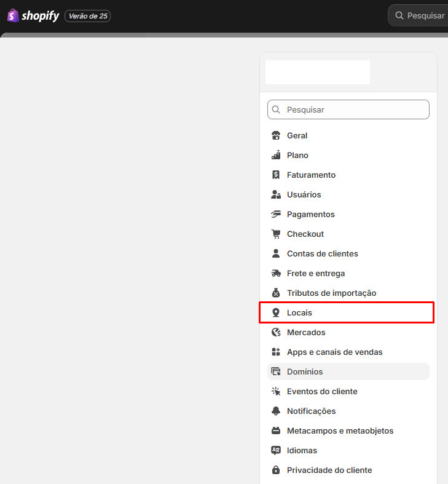Open Eventos do cliente settings
This screenshot has height=484, width=448.
(x=348, y=391)
